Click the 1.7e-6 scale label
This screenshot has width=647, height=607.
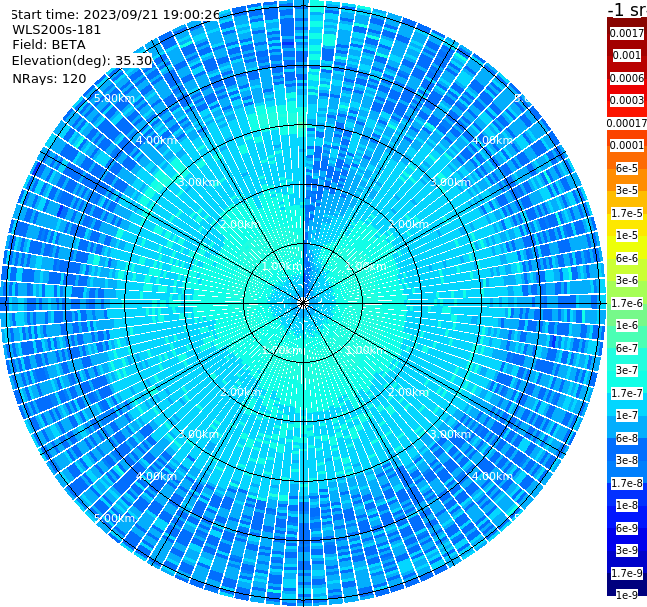click(626, 303)
